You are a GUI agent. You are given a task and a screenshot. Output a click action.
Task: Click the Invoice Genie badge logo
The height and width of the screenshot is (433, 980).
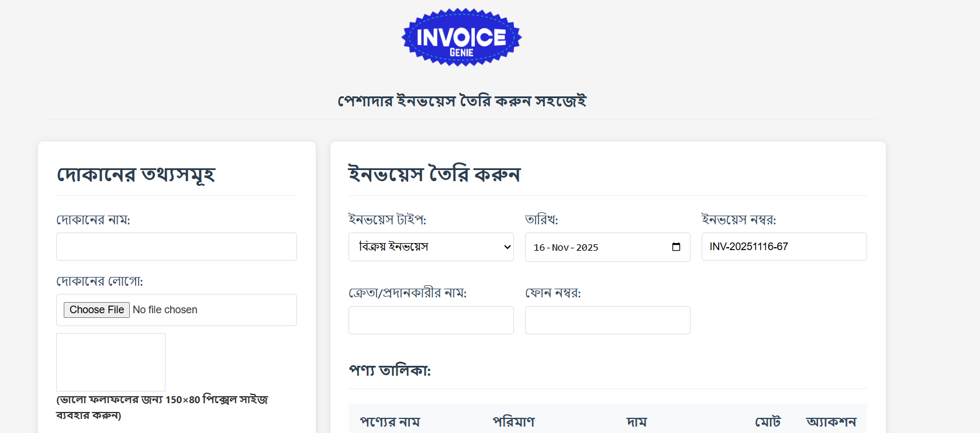[x=461, y=37]
